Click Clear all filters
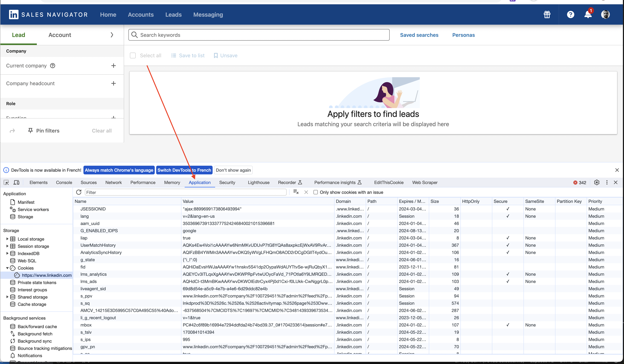Viewport: 624px width, 364px height. pyautogui.click(x=102, y=131)
